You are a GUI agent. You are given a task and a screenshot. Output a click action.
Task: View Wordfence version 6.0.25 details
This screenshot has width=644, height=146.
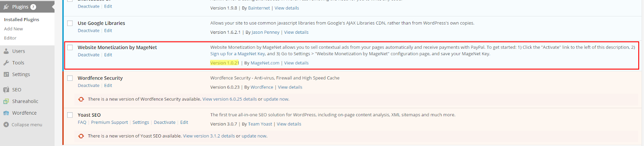[x=229, y=99]
